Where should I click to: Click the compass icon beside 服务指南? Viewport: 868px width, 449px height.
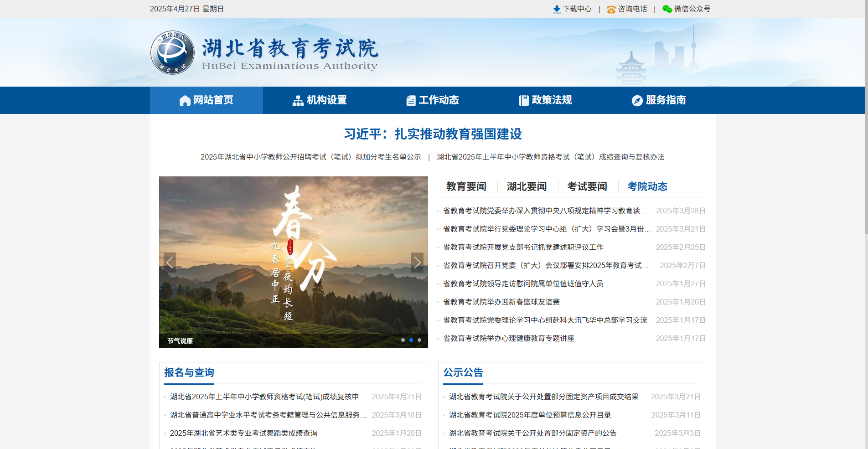click(637, 100)
